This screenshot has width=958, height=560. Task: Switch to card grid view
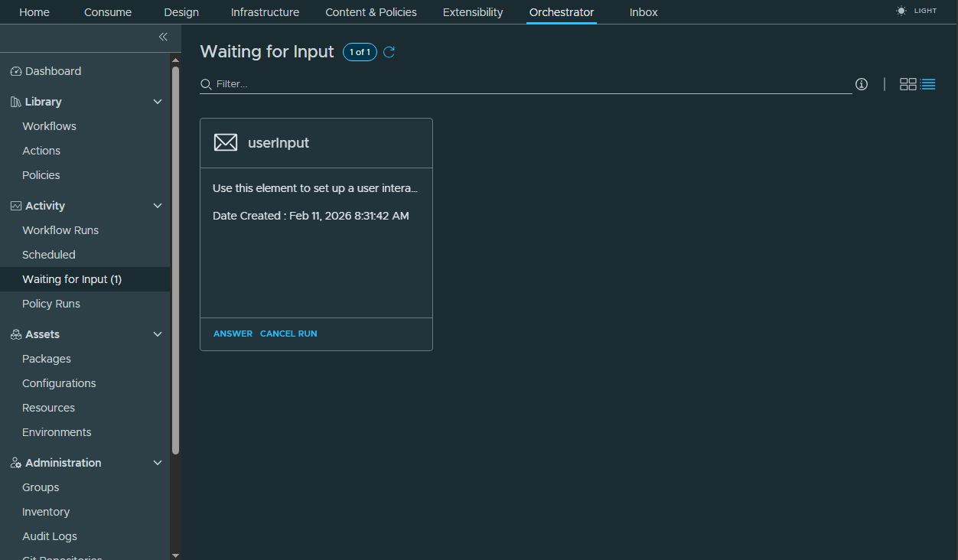(907, 84)
